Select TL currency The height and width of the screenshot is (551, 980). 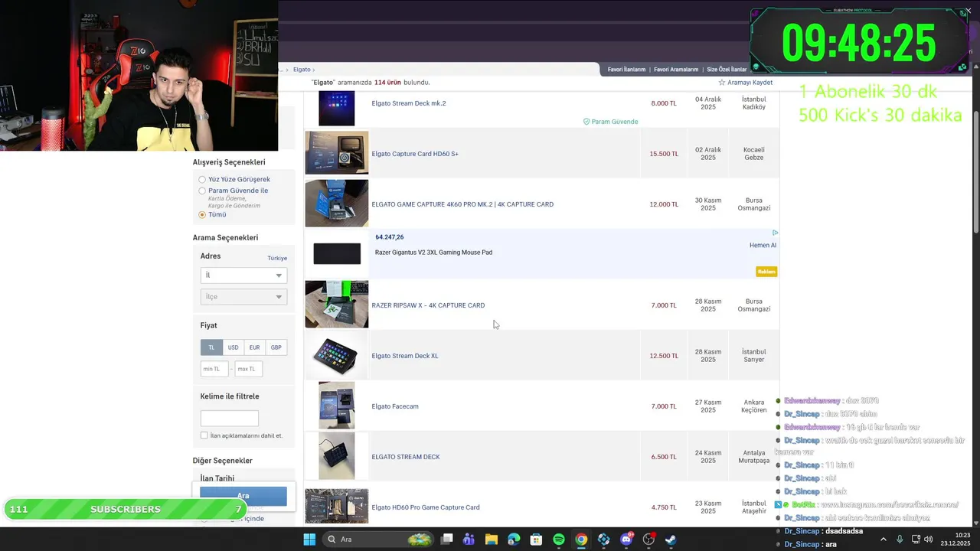coord(211,347)
